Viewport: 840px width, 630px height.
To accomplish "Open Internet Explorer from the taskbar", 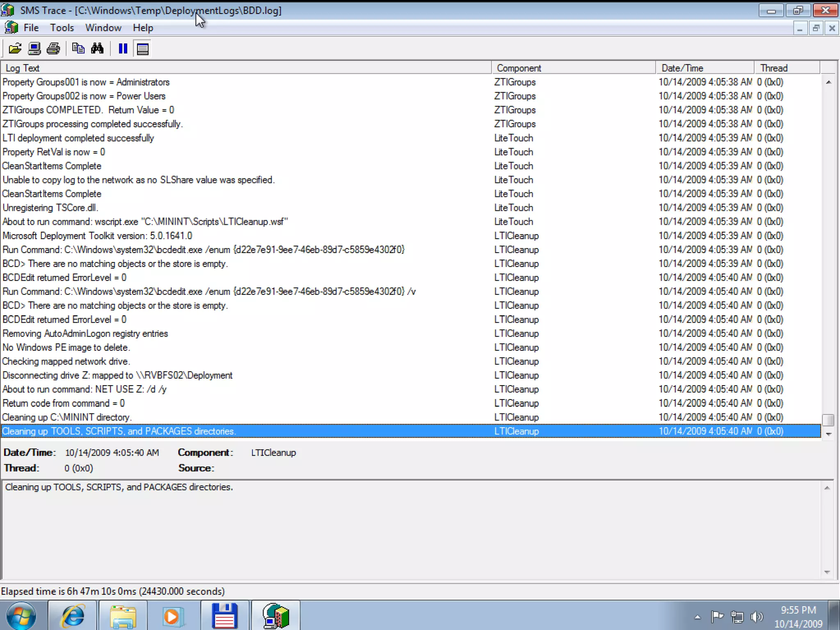I will (x=73, y=616).
